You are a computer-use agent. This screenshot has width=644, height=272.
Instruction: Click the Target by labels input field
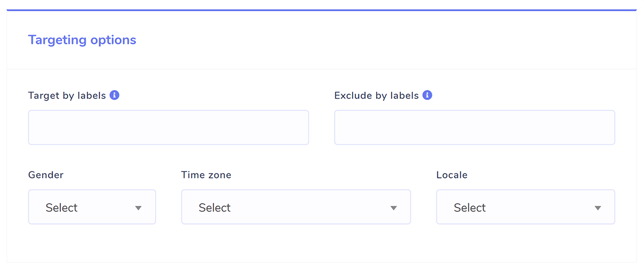pyautogui.click(x=169, y=127)
